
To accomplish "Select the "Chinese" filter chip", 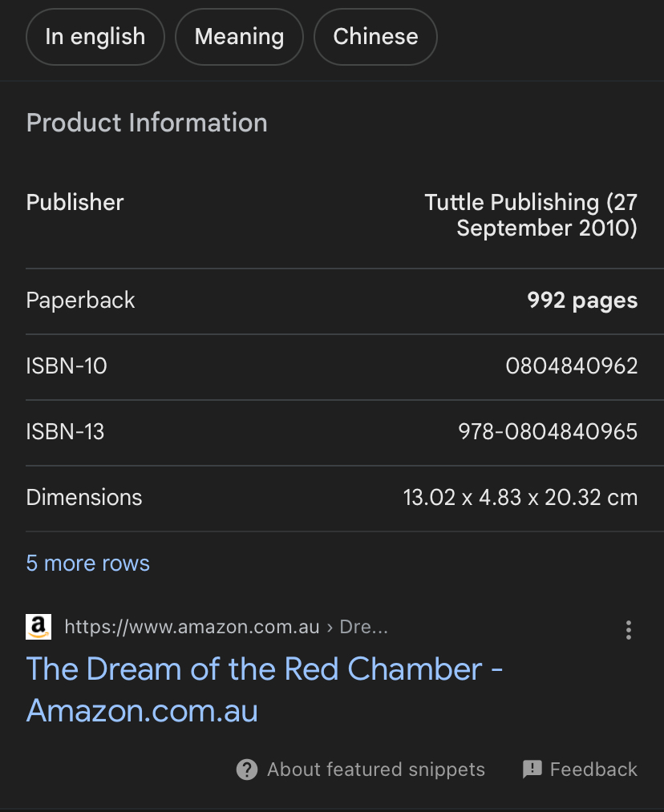I will coord(375,37).
